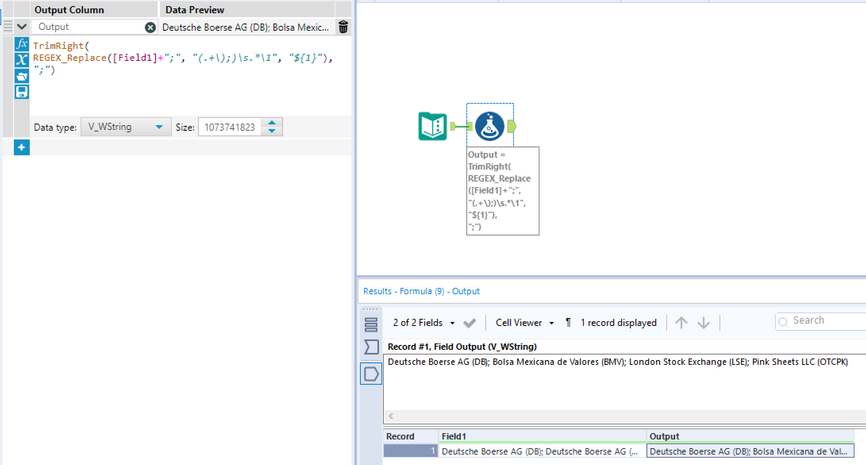The height and width of the screenshot is (465, 866).
Task: Go to previous record with up arrow
Action: tap(681, 323)
